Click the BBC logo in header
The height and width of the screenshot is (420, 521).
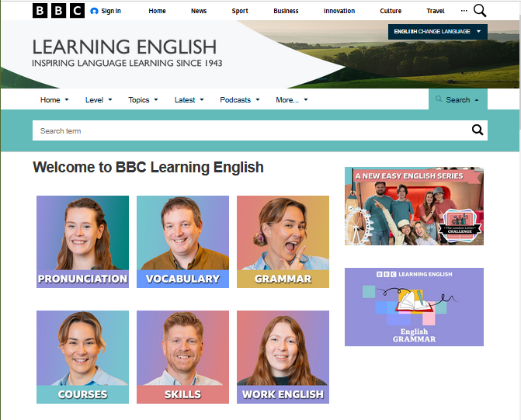[x=58, y=11]
